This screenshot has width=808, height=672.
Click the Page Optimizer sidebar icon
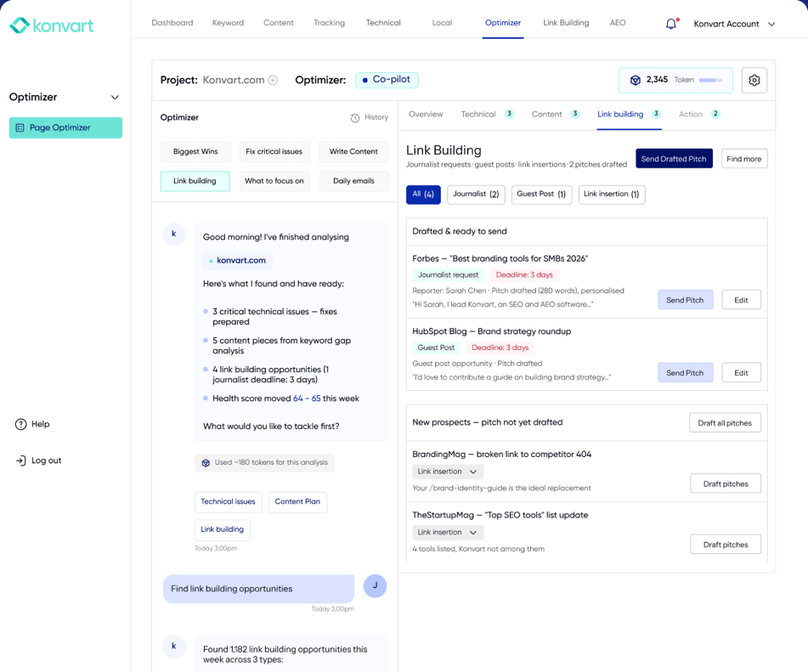coord(20,127)
